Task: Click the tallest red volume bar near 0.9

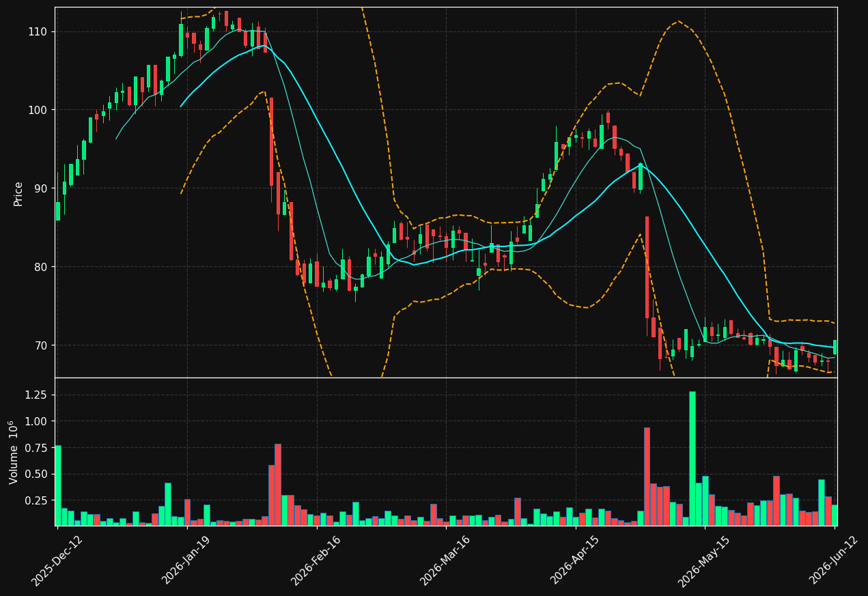Action: click(x=647, y=477)
